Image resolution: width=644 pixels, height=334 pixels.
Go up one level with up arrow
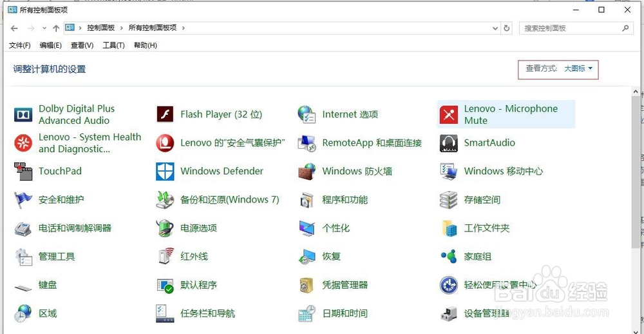click(x=56, y=28)
